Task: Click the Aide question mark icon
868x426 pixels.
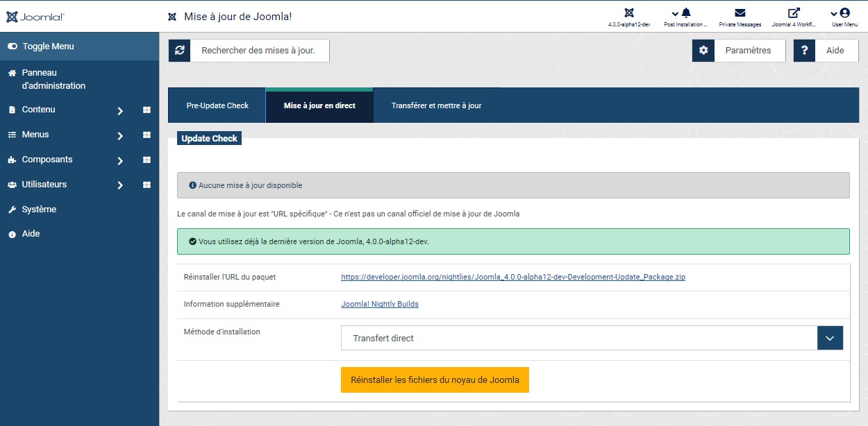Action: point(805,51)
